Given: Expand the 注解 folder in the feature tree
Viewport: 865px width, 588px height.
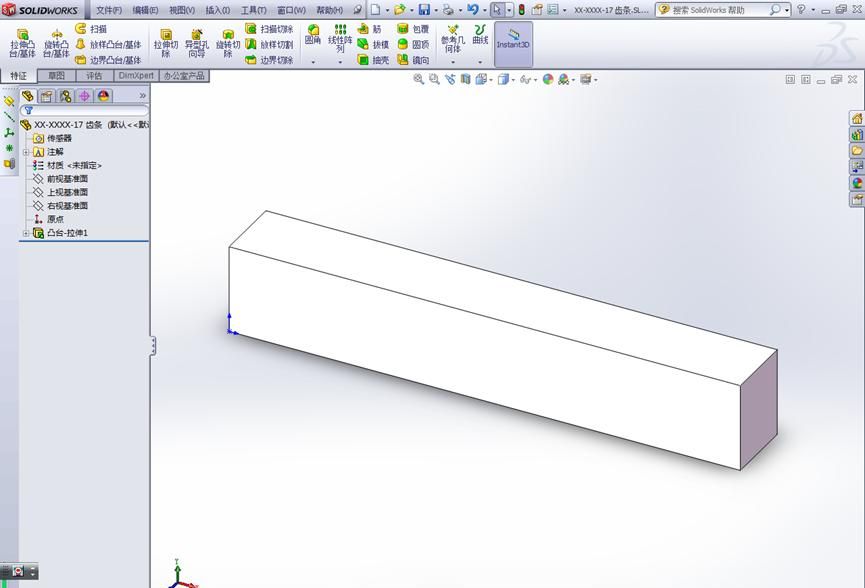Looking at the screenshot, I should pos(26,151).
